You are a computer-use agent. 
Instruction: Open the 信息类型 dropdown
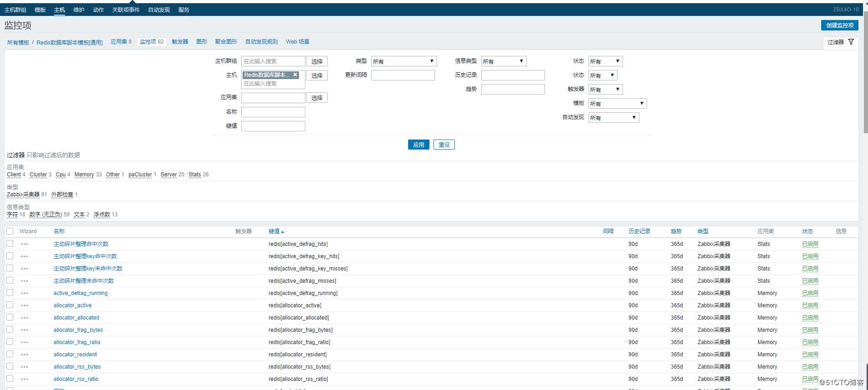[x=504, y=61]
